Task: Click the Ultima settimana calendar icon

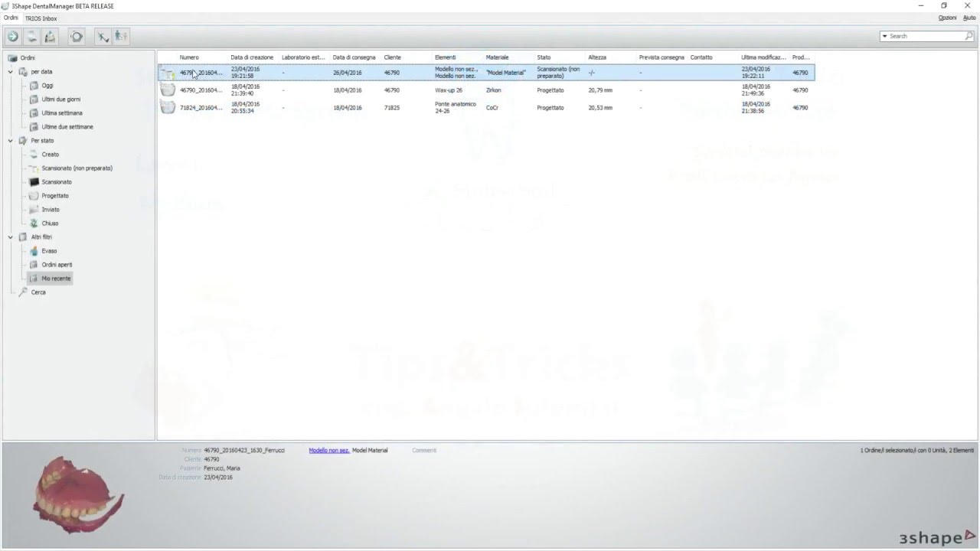Action: pyautogui.click(x=34, y=113)
